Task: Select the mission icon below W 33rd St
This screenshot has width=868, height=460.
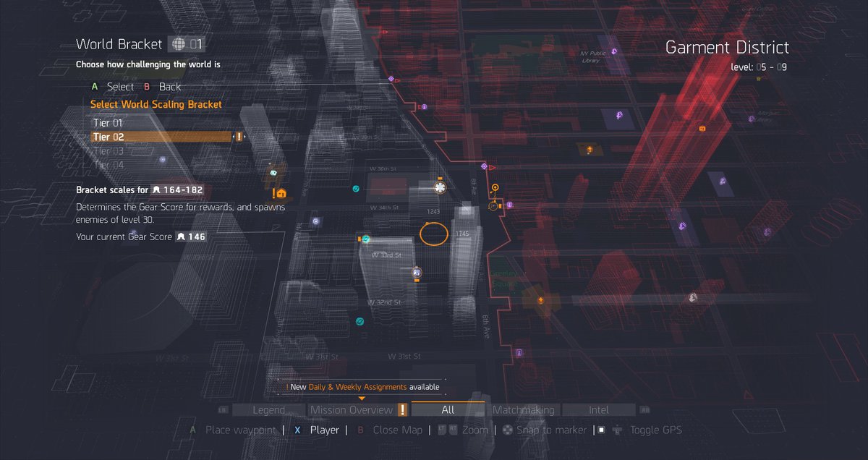Action: coord(417,273)
